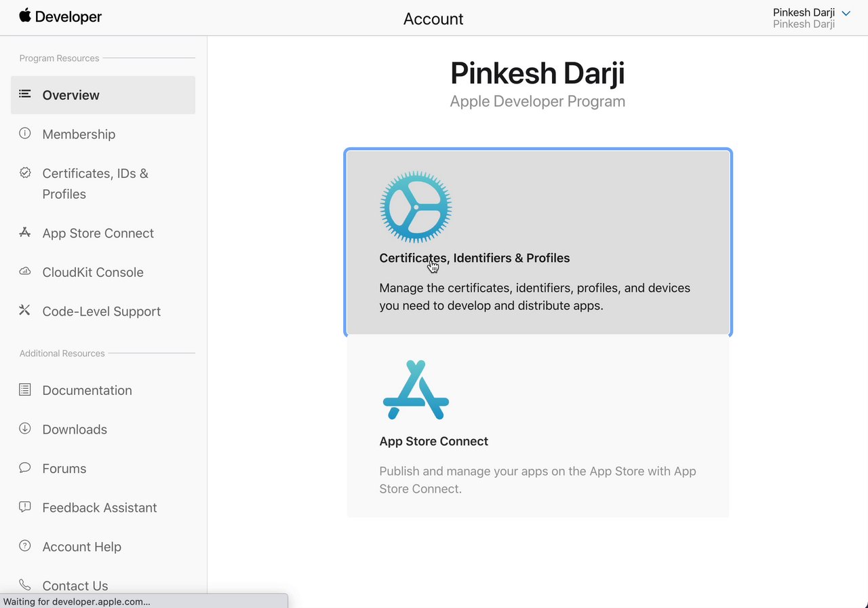Click the Program Resources section label
The image size is (868, 608).
pos(59,58)
